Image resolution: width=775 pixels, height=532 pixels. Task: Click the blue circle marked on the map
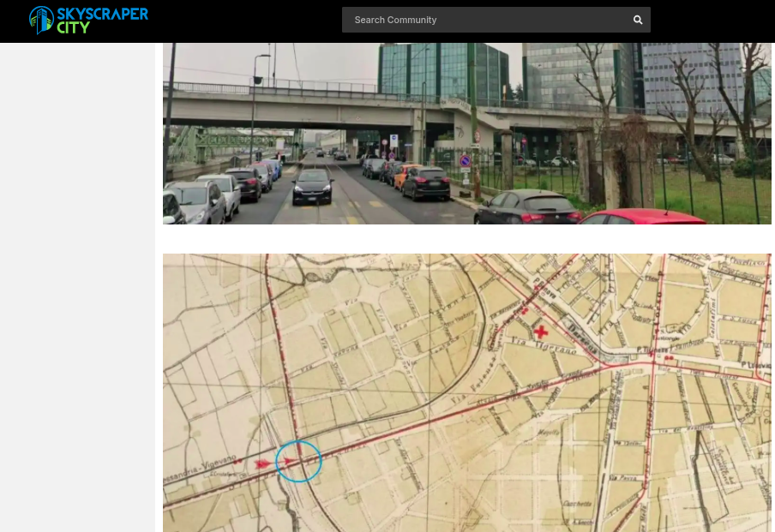click(x=298, y=461)
